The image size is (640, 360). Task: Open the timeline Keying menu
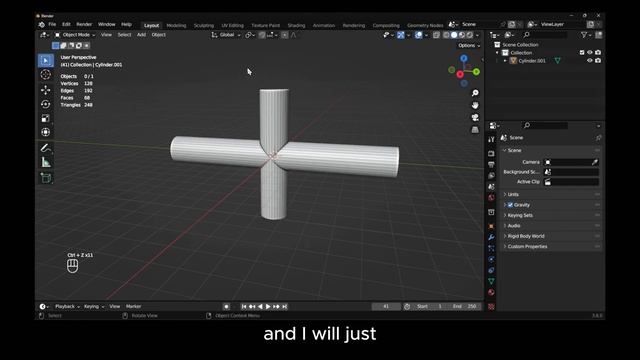[x=93, y=307]
